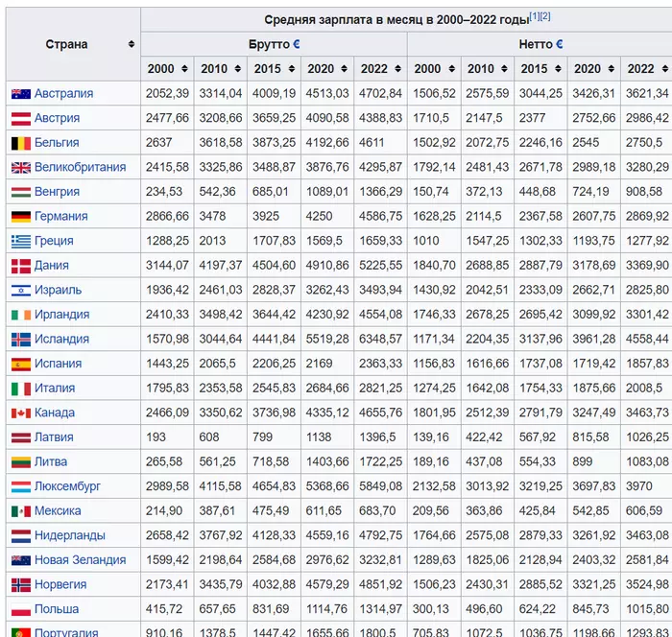672x637 pixels.
Task: Open the Израиль country link
Action: [x=58, y=290]
